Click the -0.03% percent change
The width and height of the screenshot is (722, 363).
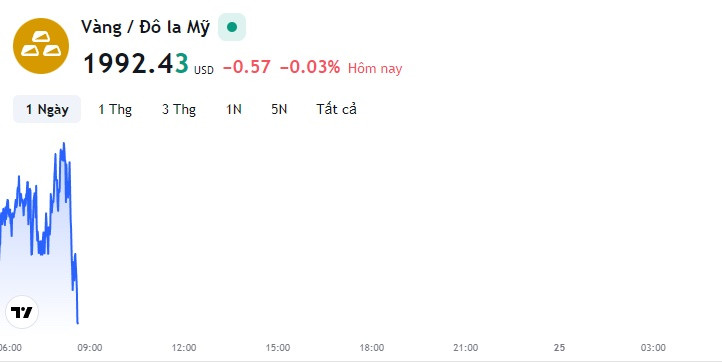click(310, 67)
